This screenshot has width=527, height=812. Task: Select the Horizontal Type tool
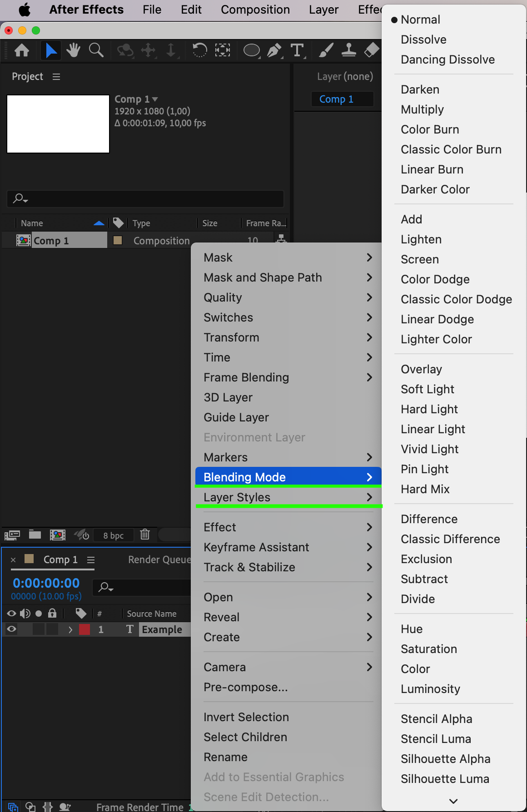[298, 50]
